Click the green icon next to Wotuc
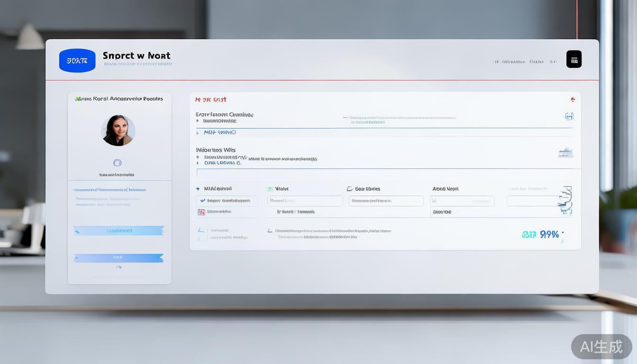Image resolution: width=637 pixels, height=364 pixels. tap(270, 189)
